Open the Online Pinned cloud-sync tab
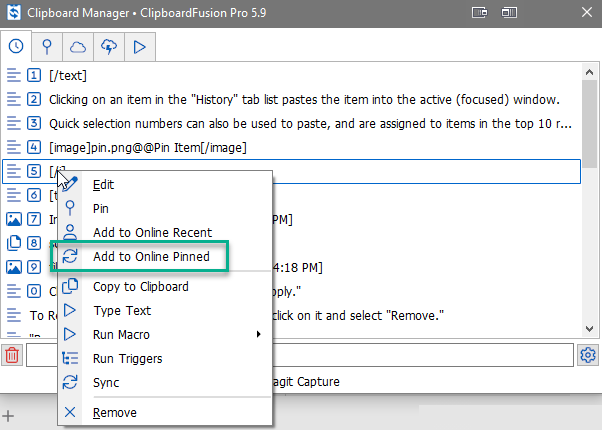The height and width of the screenshot is (430, 602). pos(109,46)
